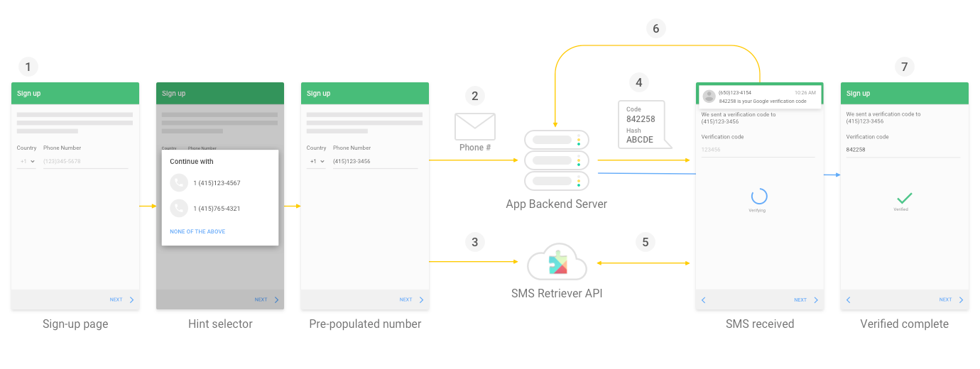Click phone icon beside 1 (415)123-4567
Viewport: 980px width, 369px height.
(179, 183)
